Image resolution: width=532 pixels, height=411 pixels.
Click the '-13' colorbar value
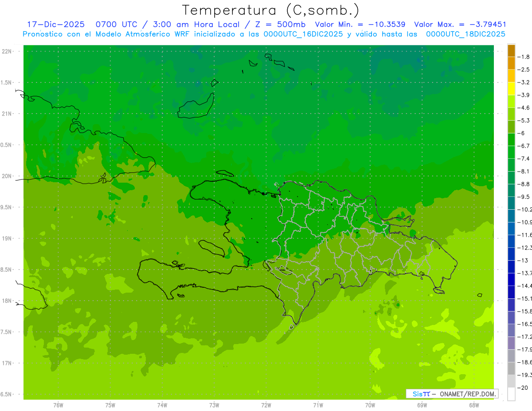pyautogui.click(x=523, y=260)
